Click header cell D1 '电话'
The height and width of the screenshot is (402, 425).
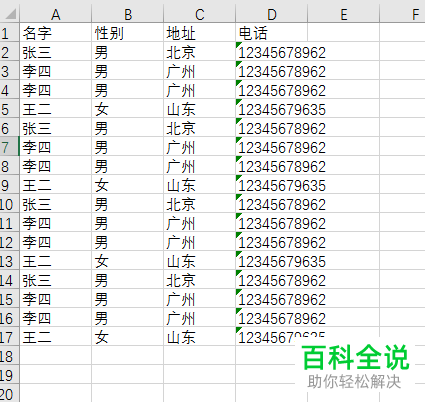(271, 33)
